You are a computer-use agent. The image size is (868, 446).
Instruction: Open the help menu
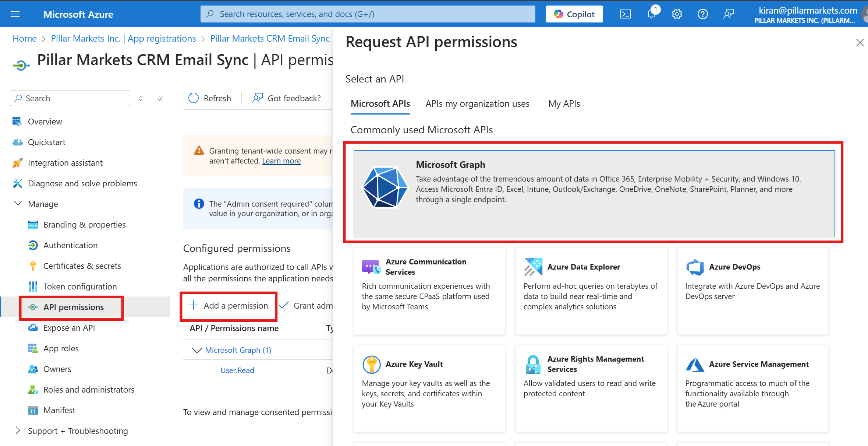pyautogui.click(x=702, y=14)
